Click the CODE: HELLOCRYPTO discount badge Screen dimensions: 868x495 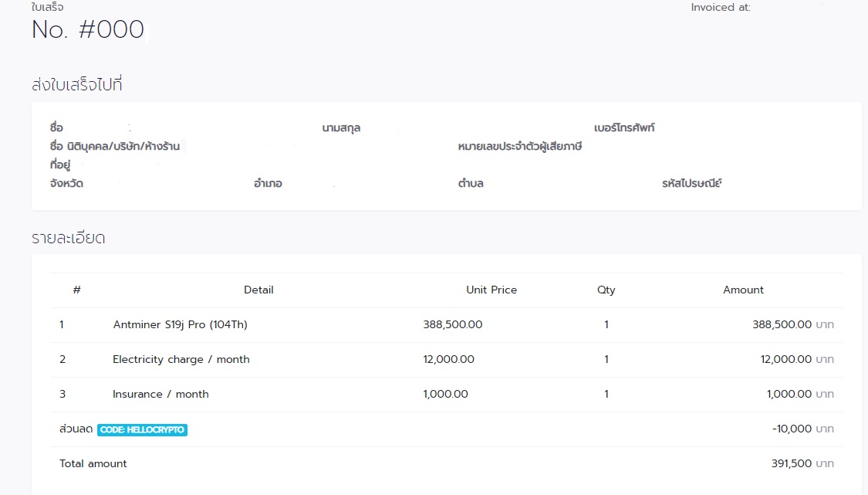click(142, 429)
